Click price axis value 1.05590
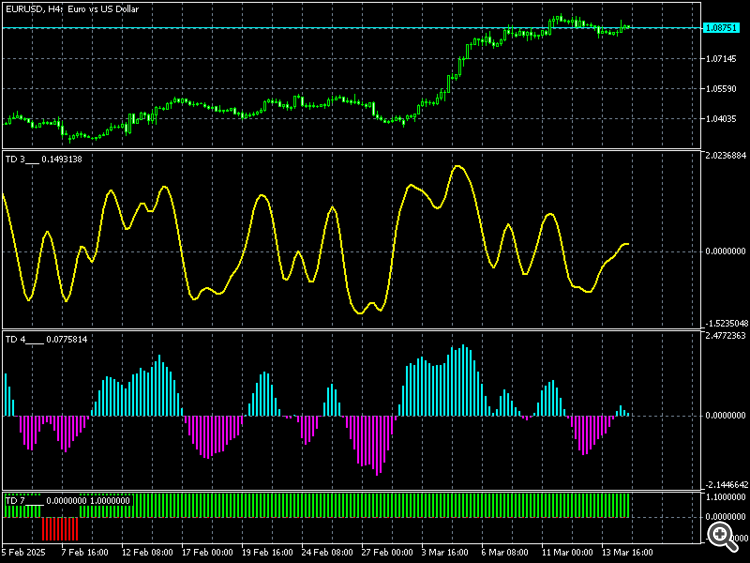The width and height of the screenshot is (750, 563). (721, 89)
